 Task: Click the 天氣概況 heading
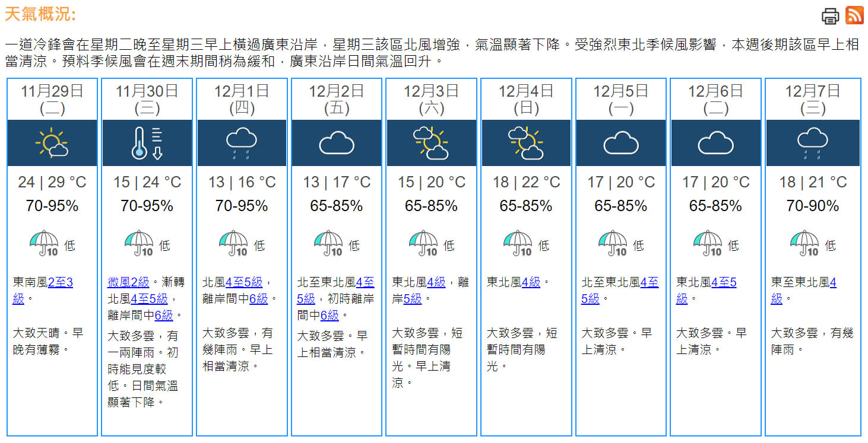coord(40,14)
